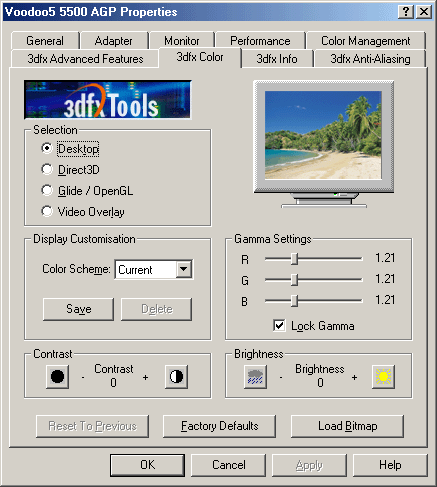Raise brightness using the sun icon
This screenshot has width=437, height=487.
click(383, 377)
